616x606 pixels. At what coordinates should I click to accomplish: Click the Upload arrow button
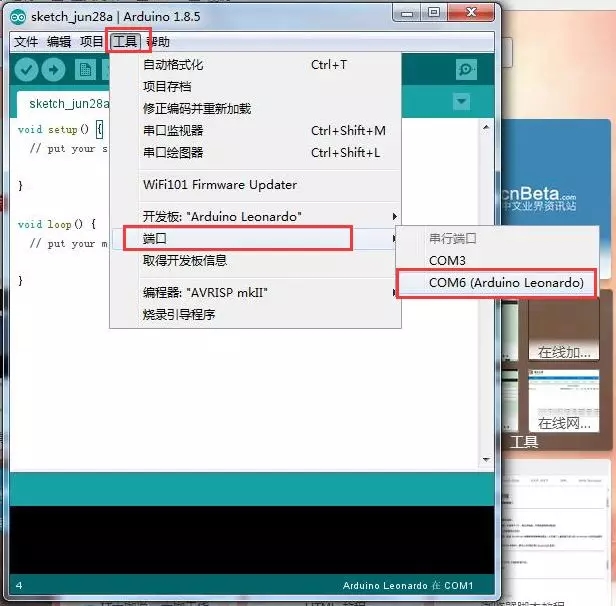tap(53, 70)
